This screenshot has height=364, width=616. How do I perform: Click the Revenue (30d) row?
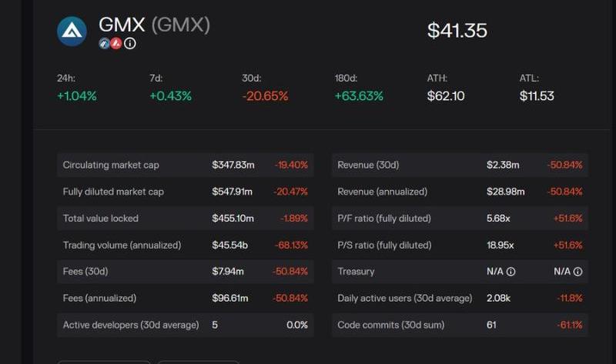pos(460,165)
